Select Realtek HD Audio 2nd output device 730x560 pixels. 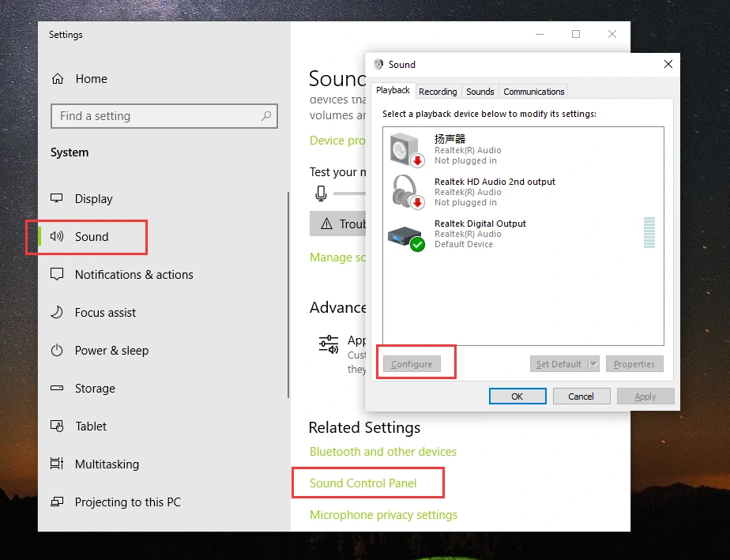tap(495, 182)
